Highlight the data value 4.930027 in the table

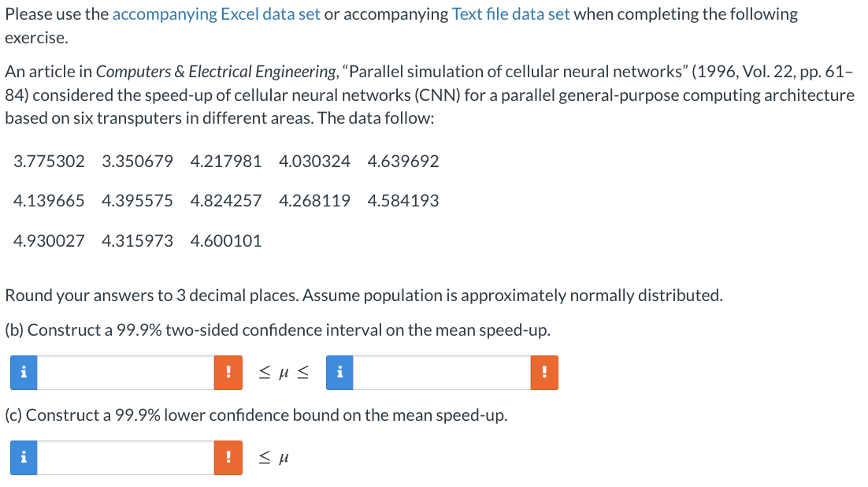click(x=49, y=241)
